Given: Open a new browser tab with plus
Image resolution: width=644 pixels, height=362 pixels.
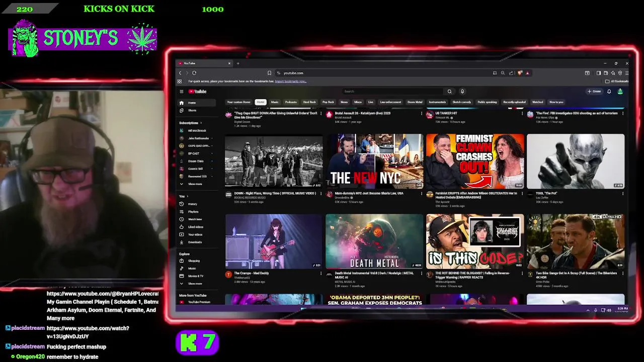Looking at the screenshot, I should (238, 63).
